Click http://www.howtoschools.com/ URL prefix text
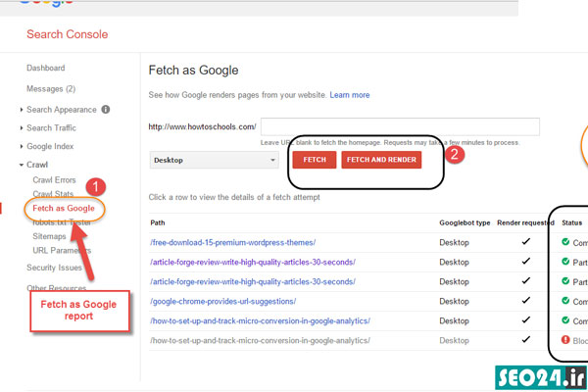 point(202,126)
